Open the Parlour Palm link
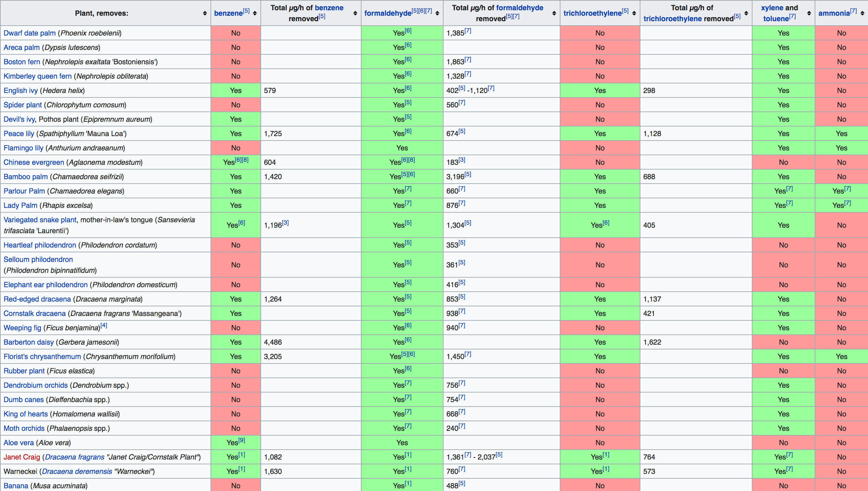Screen dimensions: 868x491 [x=24, y=191]
